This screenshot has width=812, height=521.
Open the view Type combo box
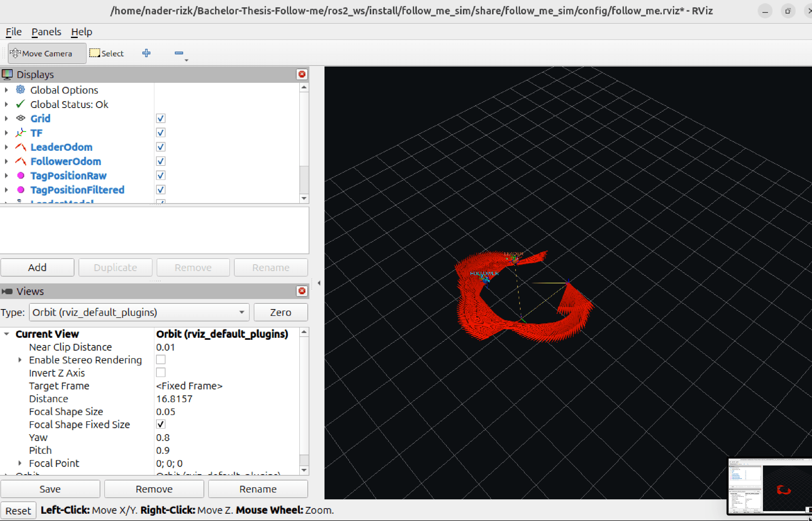139,312
